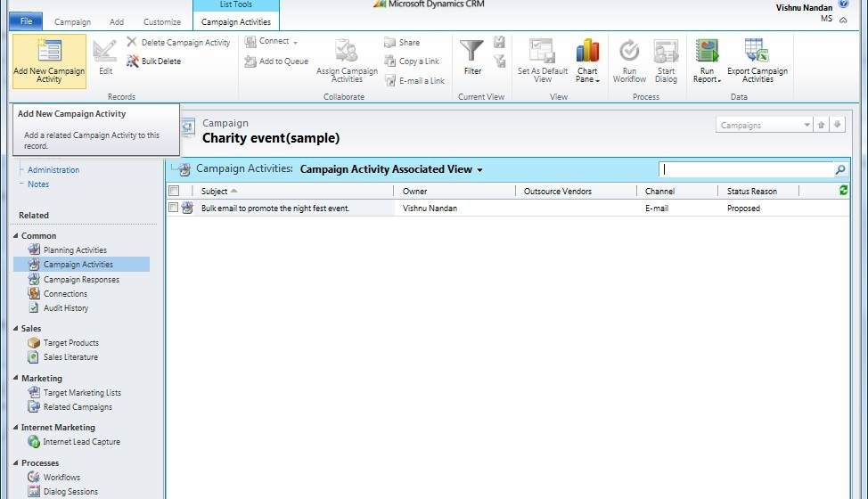Open Campaign Activity Associated View selector
The width and height of the screenshot is (868, 499).
click(391, 169)
